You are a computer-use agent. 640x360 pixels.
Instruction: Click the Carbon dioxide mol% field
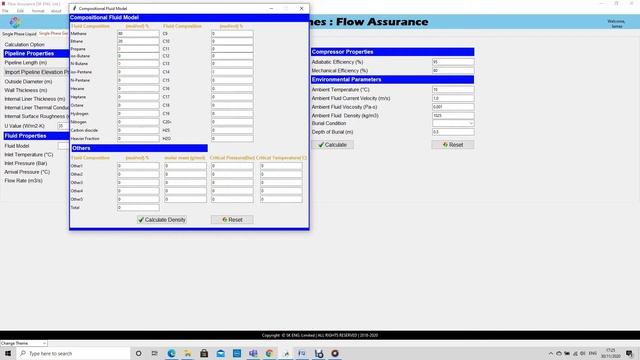coord(138,130)
